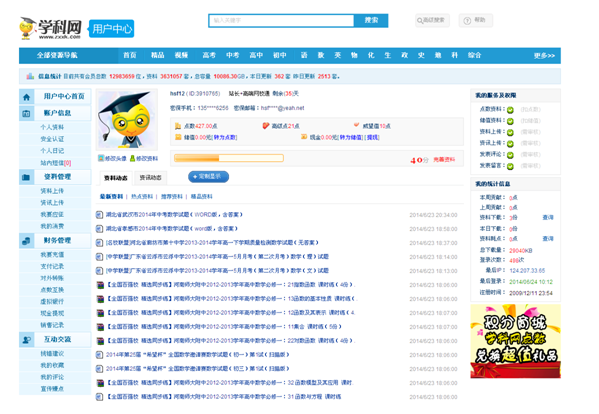Filter by 热点资料

click(142, 197)
